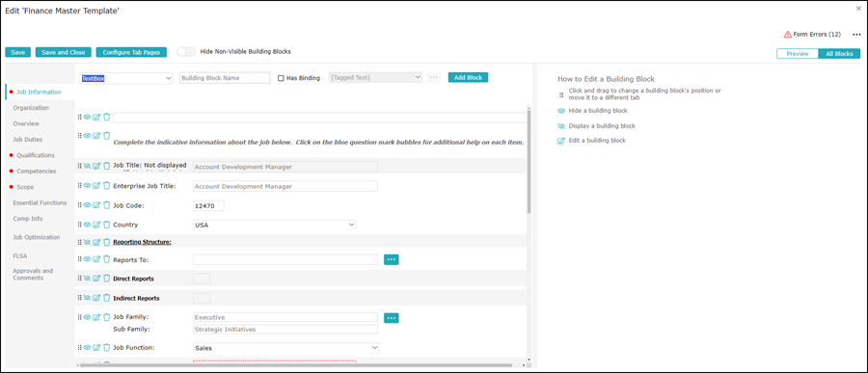
Task: Select the Job Duties tab
Action: 28,140
